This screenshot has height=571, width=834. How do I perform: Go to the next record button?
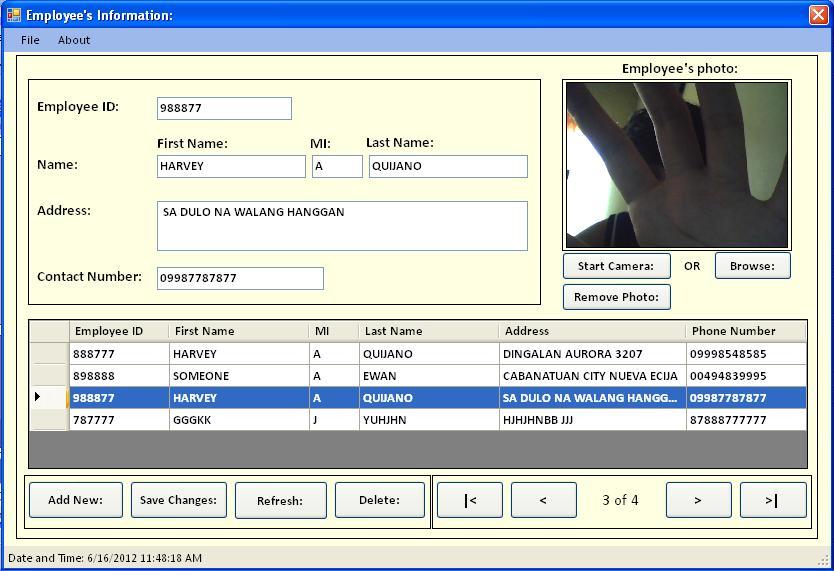698,500
